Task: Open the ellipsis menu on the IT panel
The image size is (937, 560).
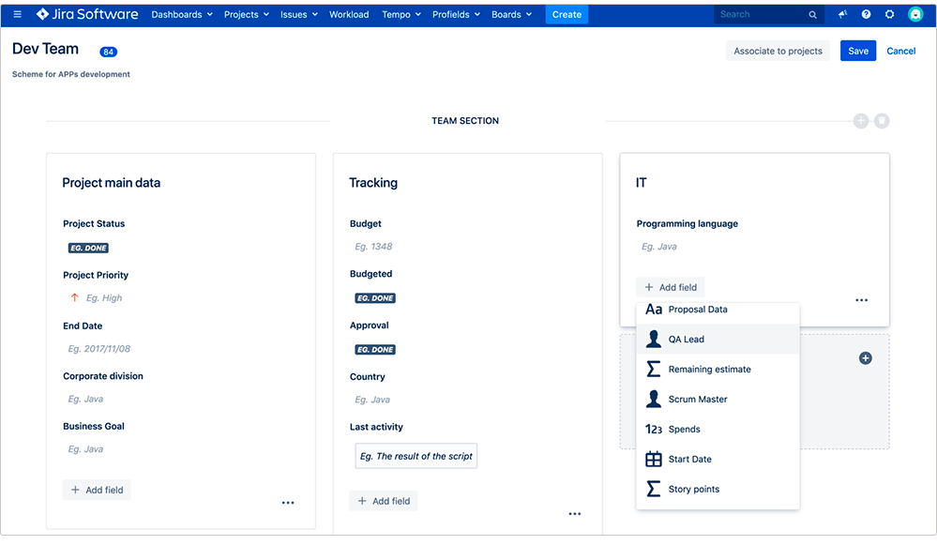Action: (861, 299)
